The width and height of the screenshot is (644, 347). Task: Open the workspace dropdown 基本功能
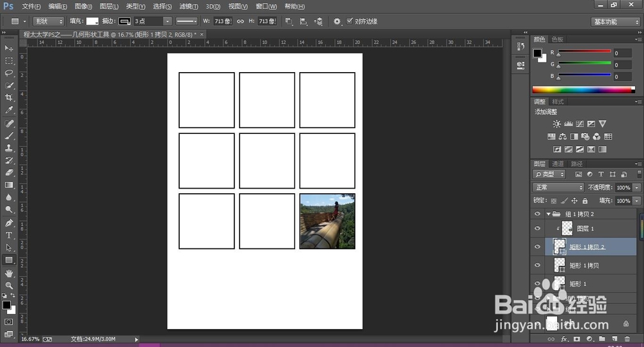tap(615, 22)
